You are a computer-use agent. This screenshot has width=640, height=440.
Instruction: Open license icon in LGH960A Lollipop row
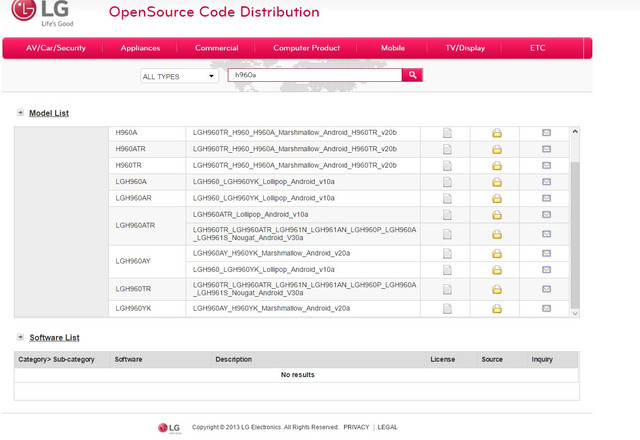[447, 182]
